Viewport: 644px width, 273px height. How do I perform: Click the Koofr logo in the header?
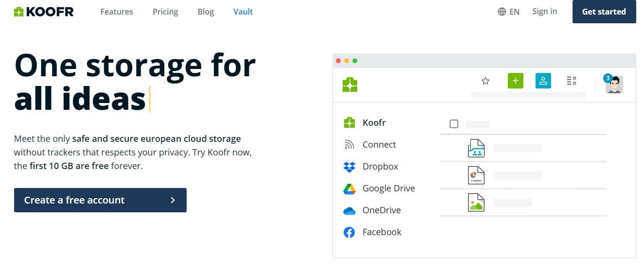point(44,12)
